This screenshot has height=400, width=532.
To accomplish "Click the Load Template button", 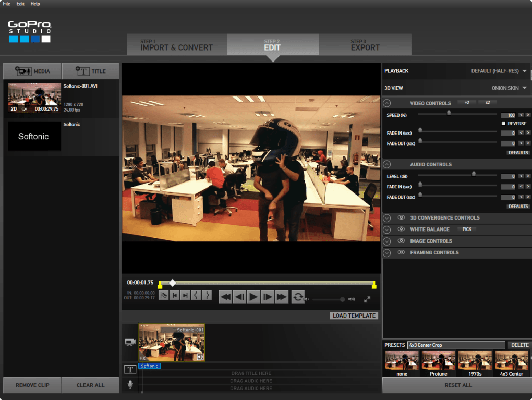I will (x=354, y=316).
